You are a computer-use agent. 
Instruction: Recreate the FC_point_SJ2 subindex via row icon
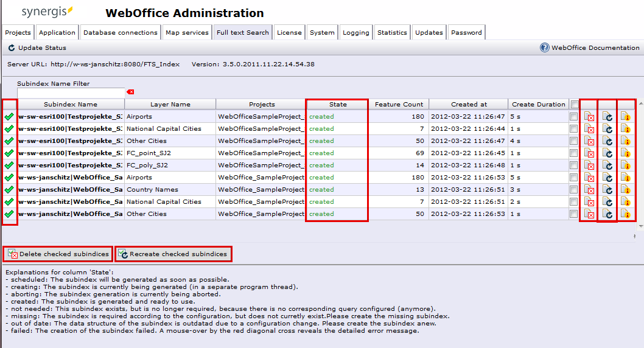(x=607, y=153)
